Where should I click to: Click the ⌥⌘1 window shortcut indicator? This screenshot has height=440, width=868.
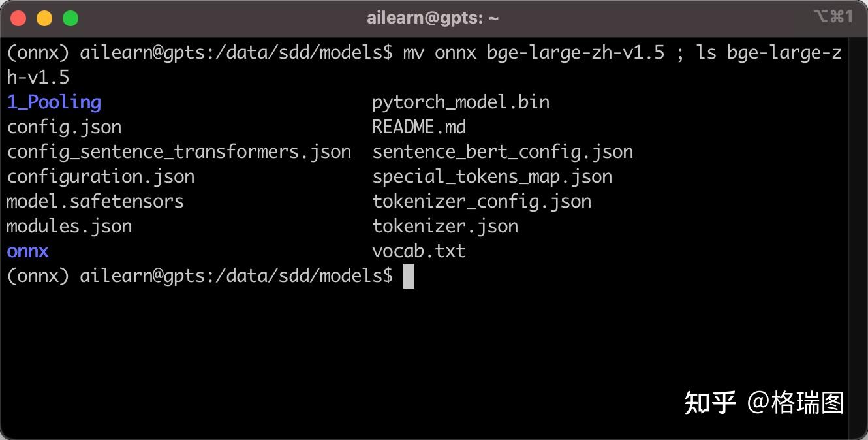coord(833,17)
